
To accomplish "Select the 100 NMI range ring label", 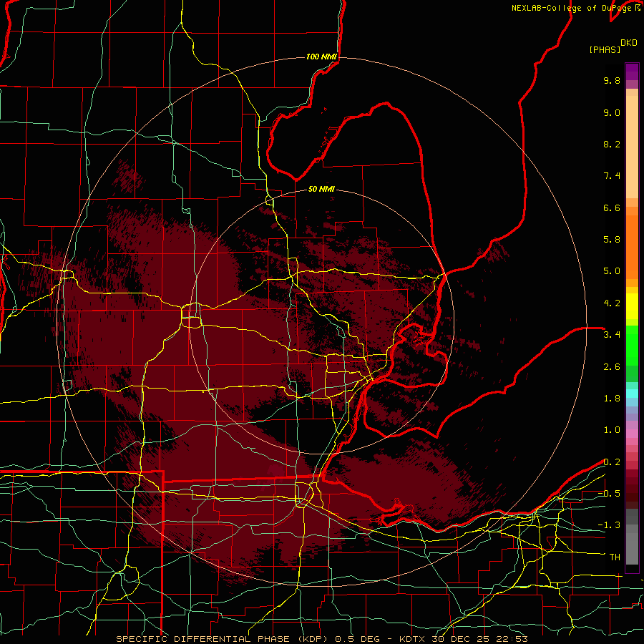I will pyautogui.click(x=321, y=57).
